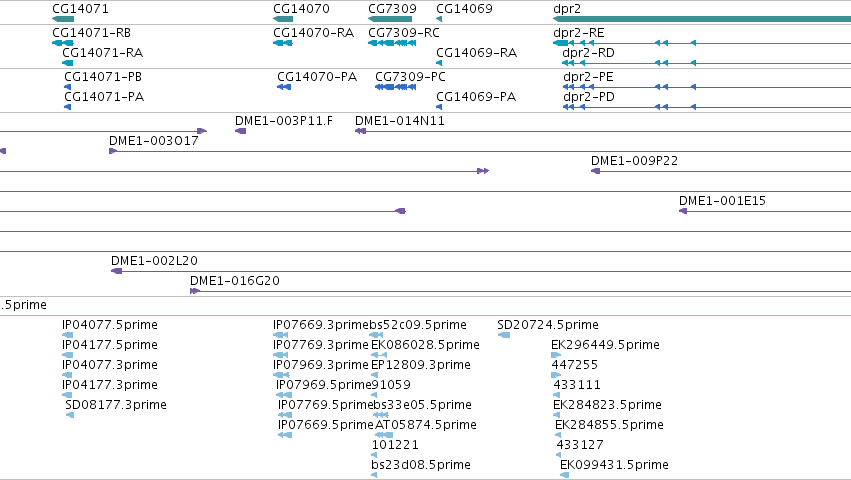
Task: Select EST AT05874.5prime
Action: pos(426,426)
